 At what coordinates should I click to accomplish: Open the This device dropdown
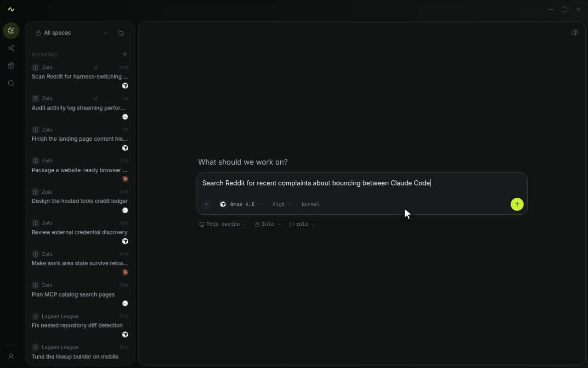[223, 224]
